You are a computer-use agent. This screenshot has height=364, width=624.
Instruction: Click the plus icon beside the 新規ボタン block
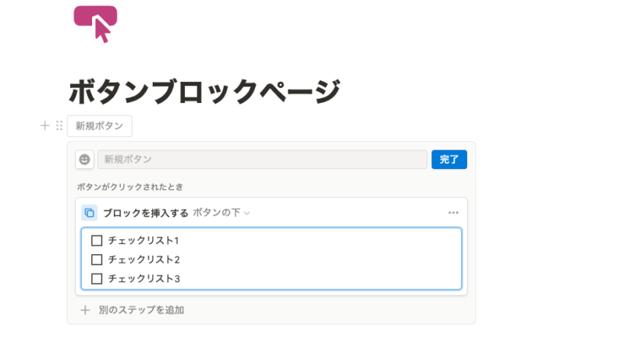[x=45, y=125]
